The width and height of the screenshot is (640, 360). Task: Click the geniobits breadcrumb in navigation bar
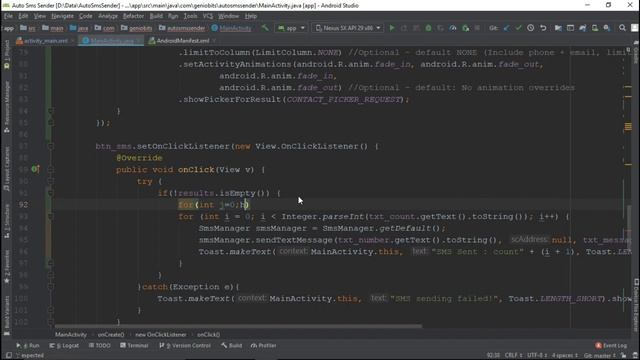tap(137, 28)
